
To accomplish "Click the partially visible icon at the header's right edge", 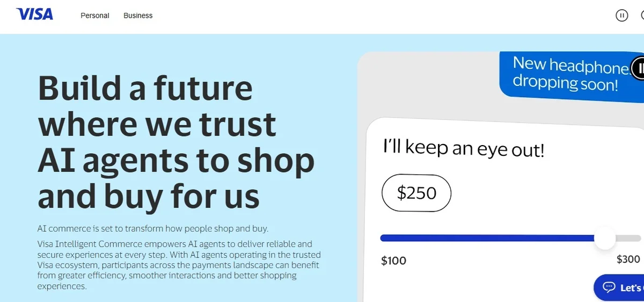I will coord(642,16).
